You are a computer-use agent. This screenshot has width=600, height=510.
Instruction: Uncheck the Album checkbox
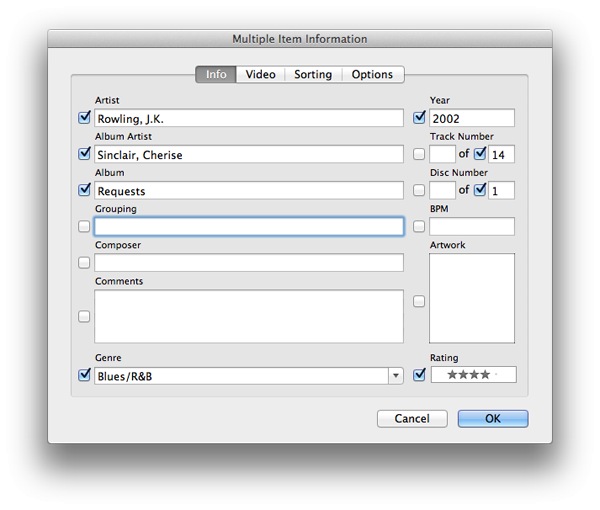84,190
